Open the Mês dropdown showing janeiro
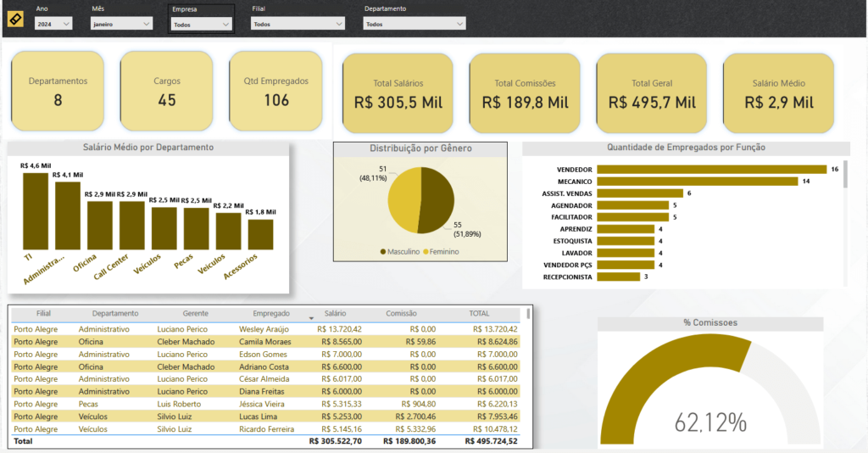This screenshot has height=453, width=868. point(121,24)
